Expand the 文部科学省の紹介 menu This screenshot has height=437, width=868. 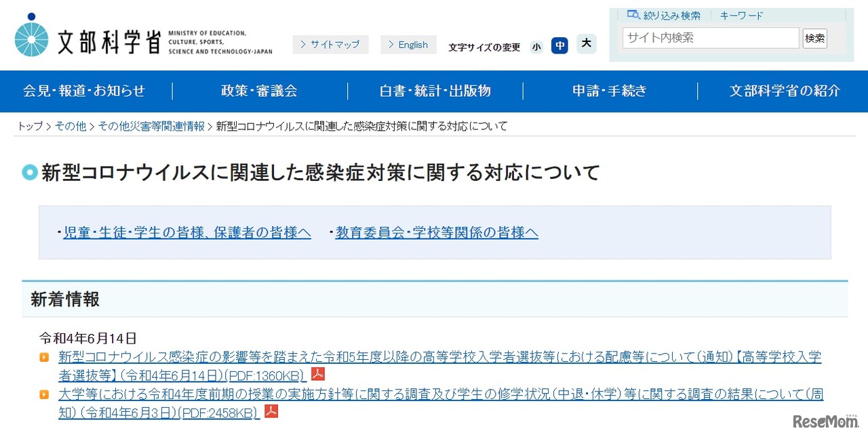[x=785, y=91]
